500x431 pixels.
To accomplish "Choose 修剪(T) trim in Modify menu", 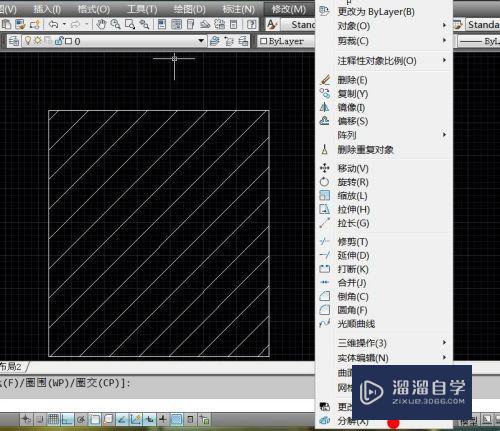I will pos(383,242).
